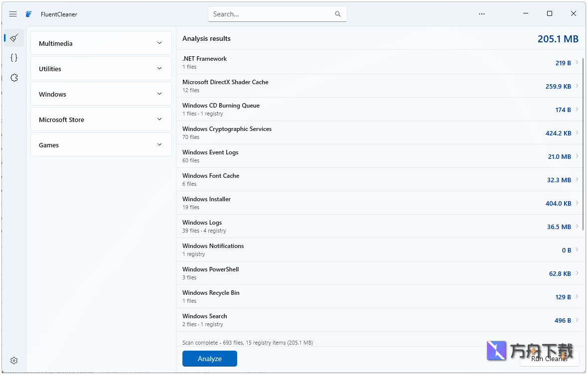588x375 pixels.
Task: Click the '39 files · 4 registry' subtitle
Action: point(204,231)
